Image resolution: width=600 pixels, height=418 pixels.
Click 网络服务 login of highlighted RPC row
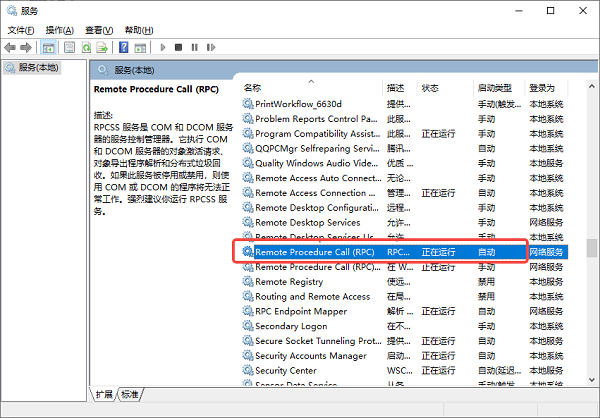[546, 252]
